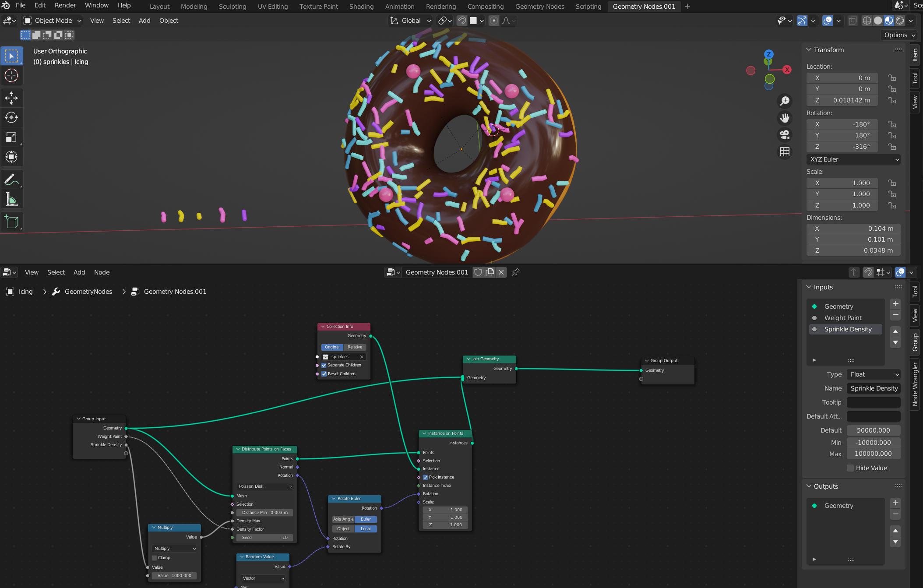The image size is (923, 588).
Task: Switch to the Scripting workspace tab
Action: (x=588, y=7)
